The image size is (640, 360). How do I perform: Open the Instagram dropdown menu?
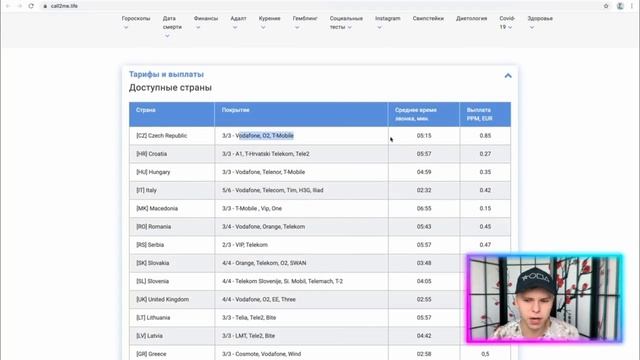click(388, 22)
